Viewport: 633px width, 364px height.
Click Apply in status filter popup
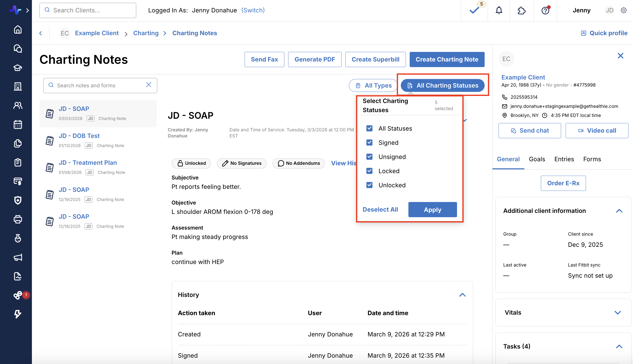(432, 210)
